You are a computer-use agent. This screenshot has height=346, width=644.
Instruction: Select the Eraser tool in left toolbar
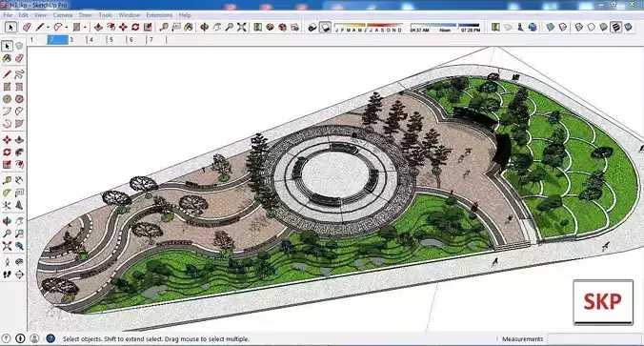pos(19,59)
